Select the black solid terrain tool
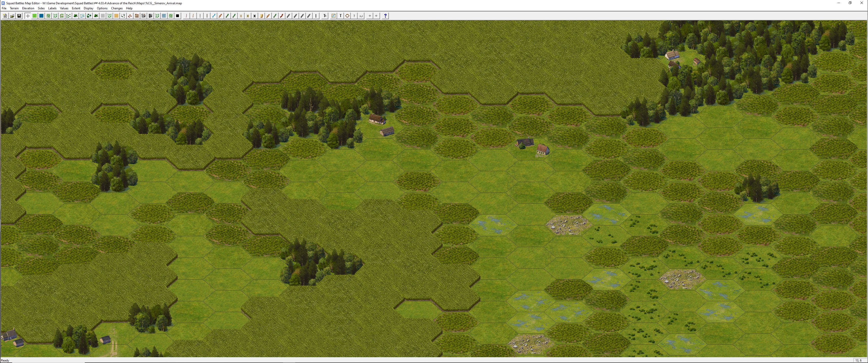Viewport: 868px width, 363px height. coord(178,16)
